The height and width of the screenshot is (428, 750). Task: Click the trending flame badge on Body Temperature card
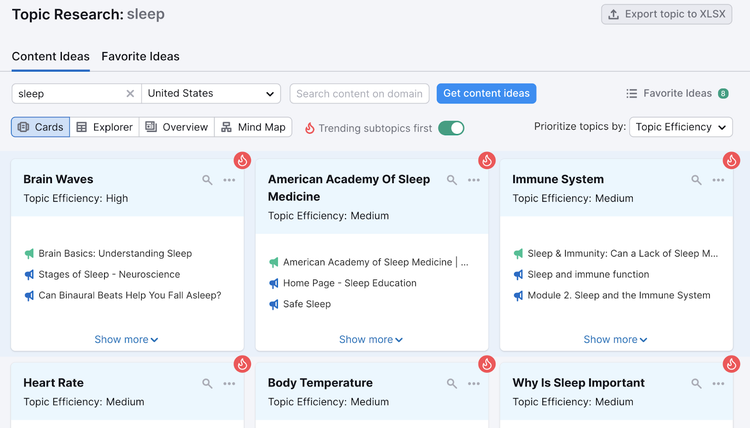pyautogui.click(x=487, y=364)
